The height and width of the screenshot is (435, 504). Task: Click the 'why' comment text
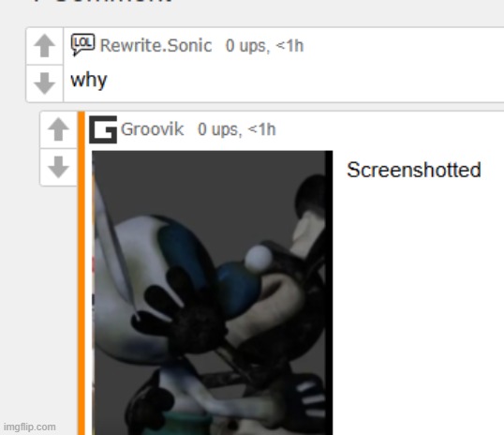[x=89, y=80]
